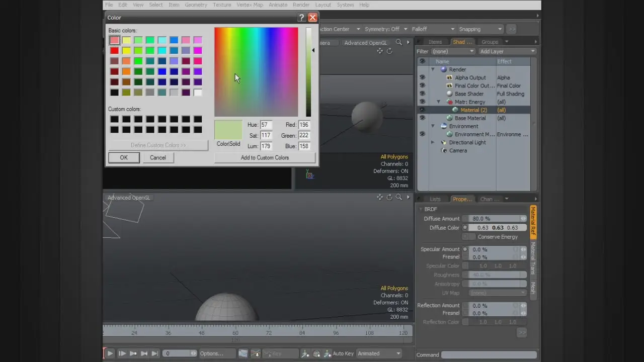Viewport: 644px width, 362px height.
Task: Click the rotate view icon in the bottom viewport
Action: tap(389, 198)
